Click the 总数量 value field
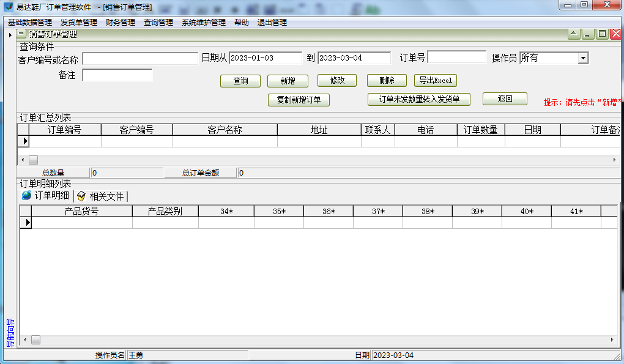 coord(127,173)
